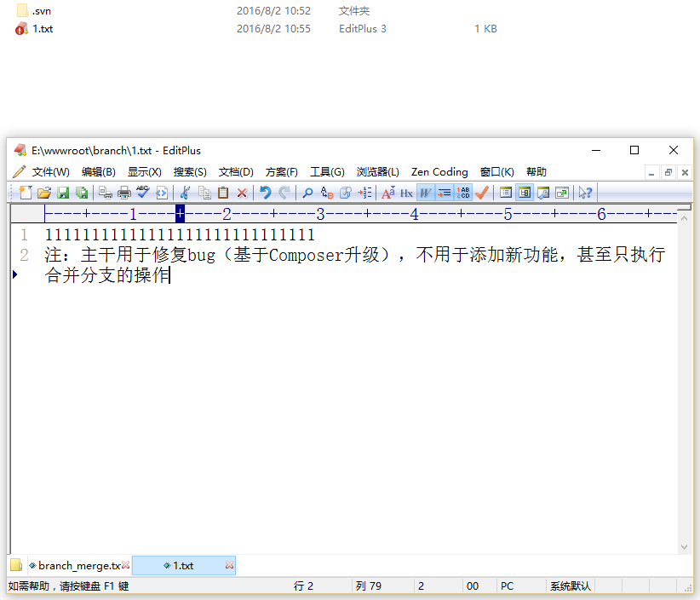Toggle the auto indent button
The width and height of the screenshot is (700, 600).
[x=445, y=193]
